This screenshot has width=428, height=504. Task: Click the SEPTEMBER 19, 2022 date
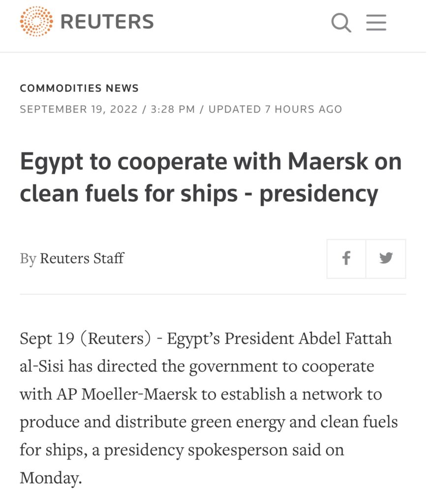pos(79,109)
